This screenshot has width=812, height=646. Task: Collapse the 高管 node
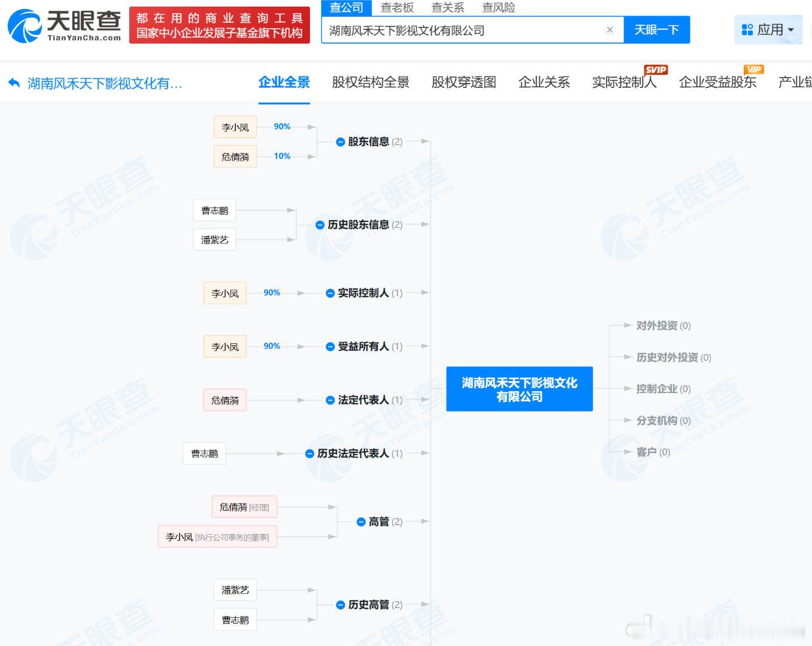point(361,522)
